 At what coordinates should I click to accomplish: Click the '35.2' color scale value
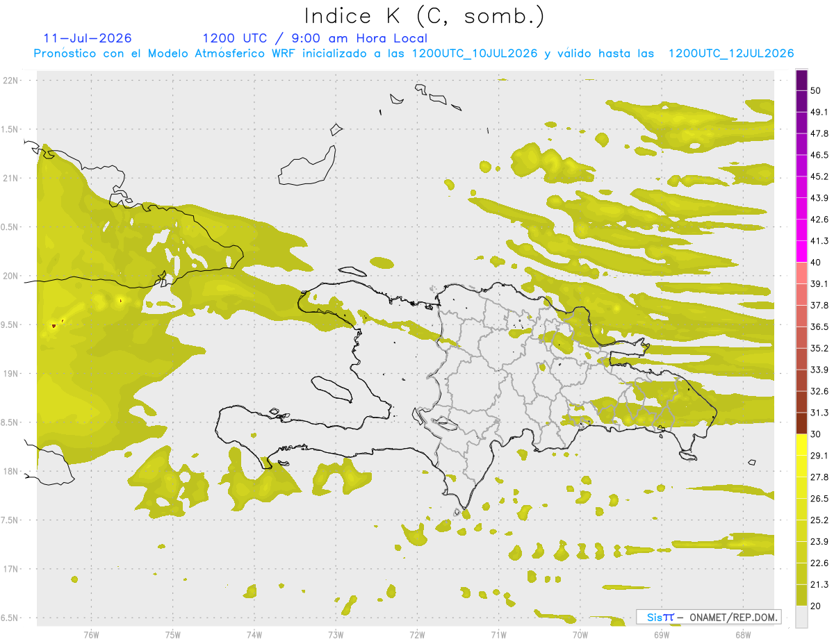click(x=819, y=349)
